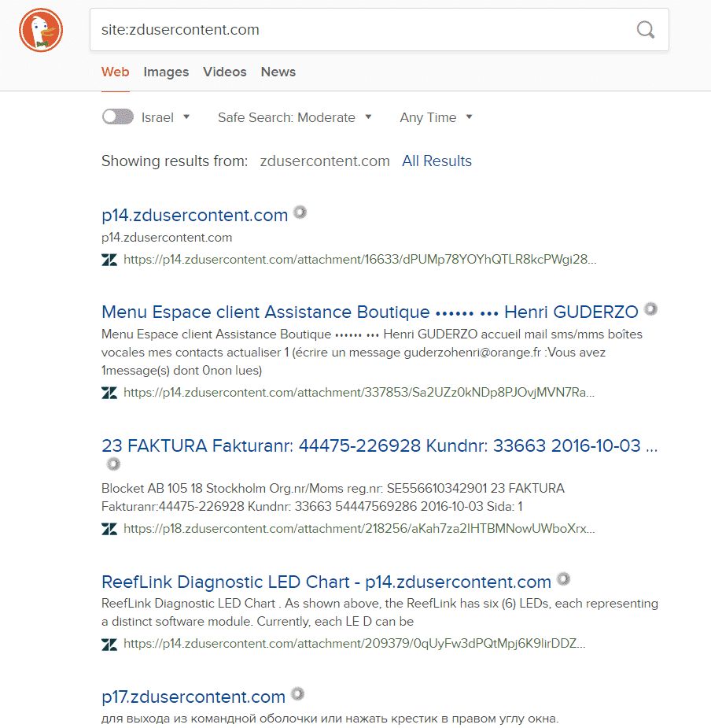Screen dimensions: 711x728
Task: Open the ReefLink Diagnostic LED Chart result
Action: (326, 582)
